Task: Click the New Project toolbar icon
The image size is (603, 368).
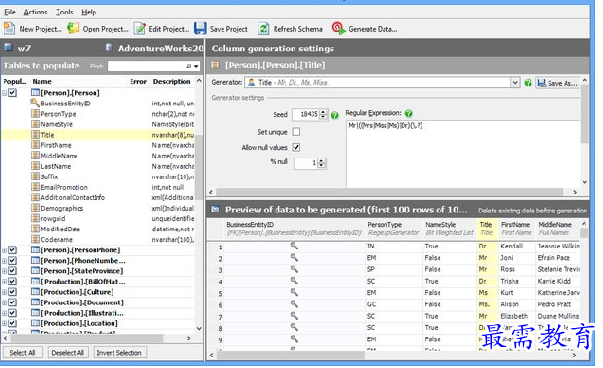Action: (9, 28)
